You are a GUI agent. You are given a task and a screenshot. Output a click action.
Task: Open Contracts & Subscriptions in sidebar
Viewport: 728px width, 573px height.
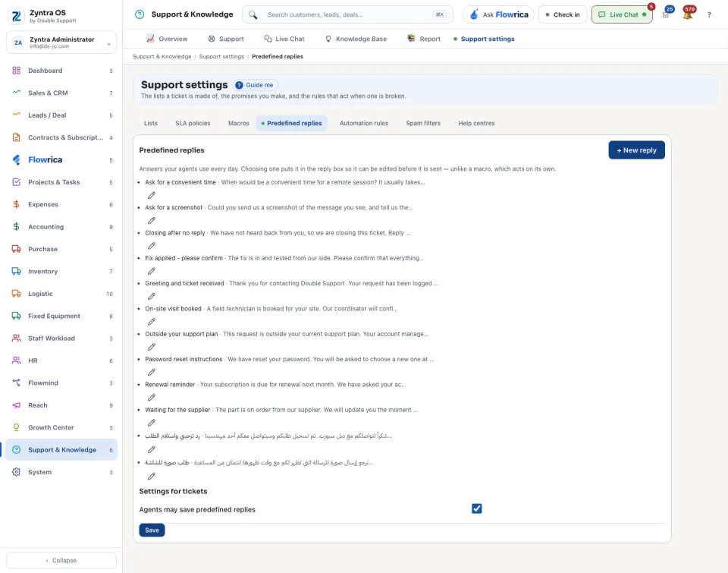point(61,137)
